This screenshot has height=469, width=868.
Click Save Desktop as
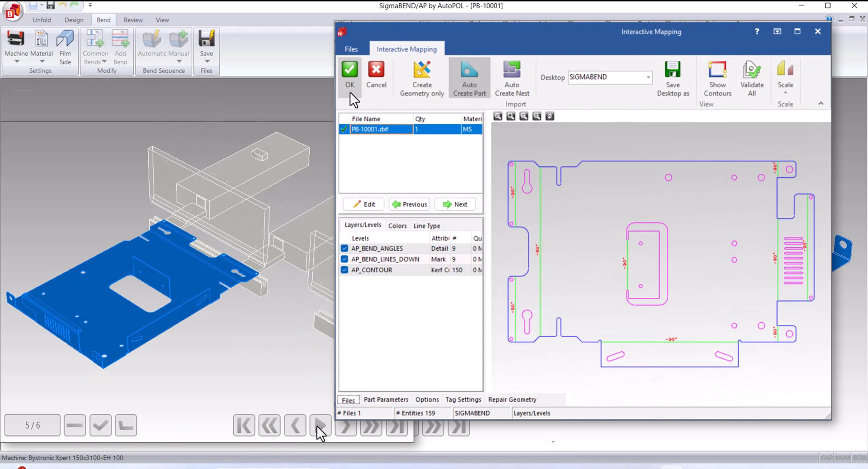[673, 78]
